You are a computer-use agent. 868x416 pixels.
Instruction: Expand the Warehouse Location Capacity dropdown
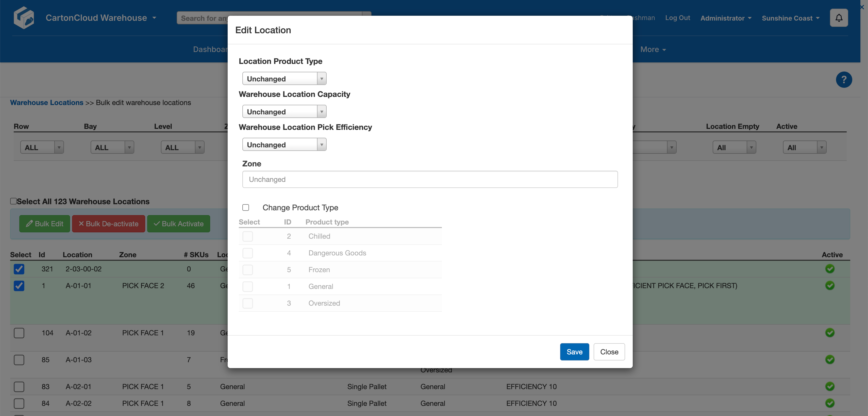coord(284,112)
